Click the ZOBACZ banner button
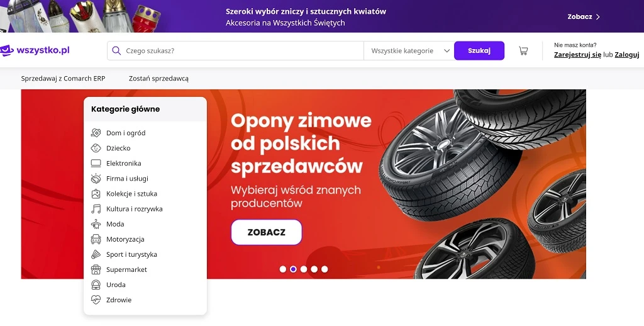Viewport: 644px width, 326px height. (267, 232)
